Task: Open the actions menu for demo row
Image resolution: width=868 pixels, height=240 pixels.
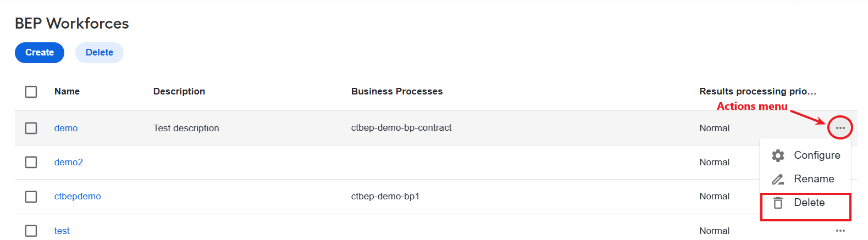Action: [x=840, y=128]
